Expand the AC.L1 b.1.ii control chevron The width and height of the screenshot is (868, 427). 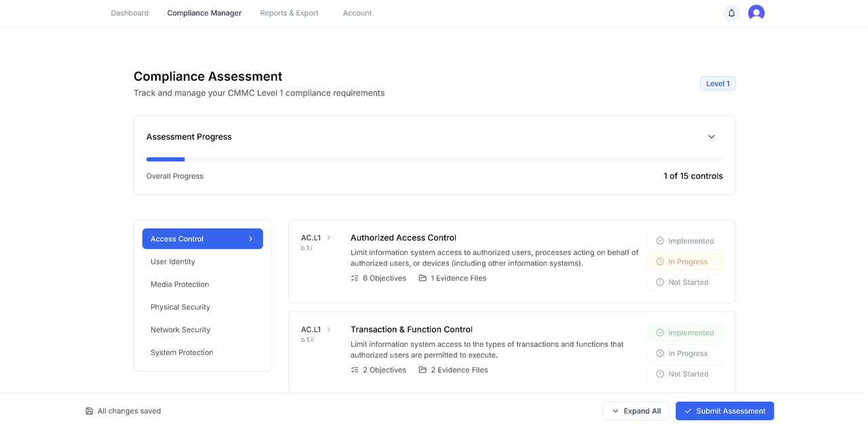[x=329, y=329]
